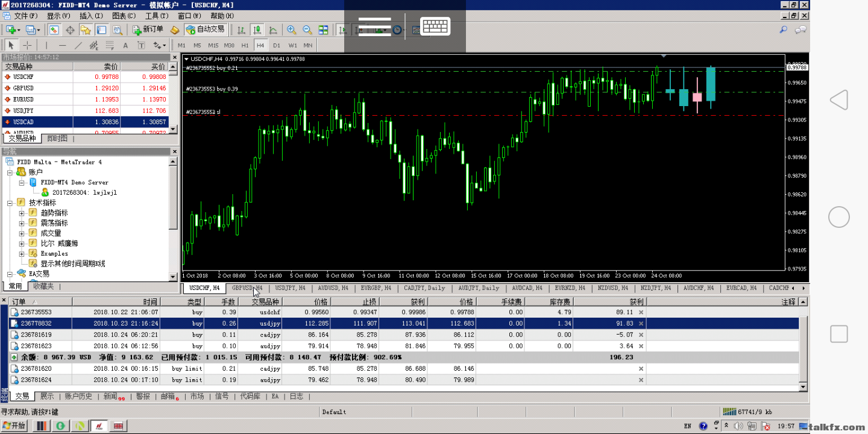
Task: Switch chart to MN timeframe
Action: point(308,45)
